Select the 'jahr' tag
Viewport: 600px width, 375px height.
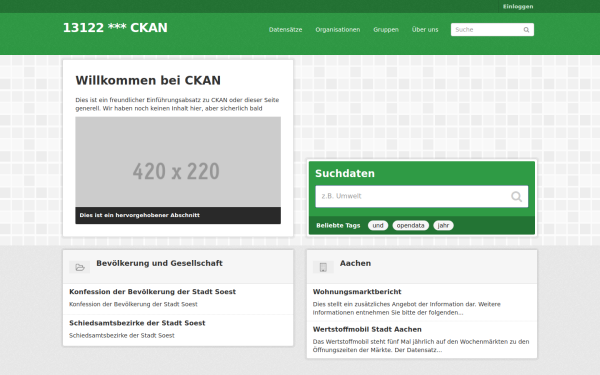443,225
